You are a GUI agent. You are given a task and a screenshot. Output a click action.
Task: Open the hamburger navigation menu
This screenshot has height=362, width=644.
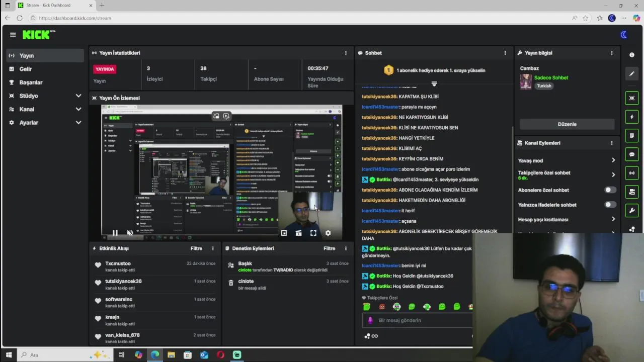[13, 35]
